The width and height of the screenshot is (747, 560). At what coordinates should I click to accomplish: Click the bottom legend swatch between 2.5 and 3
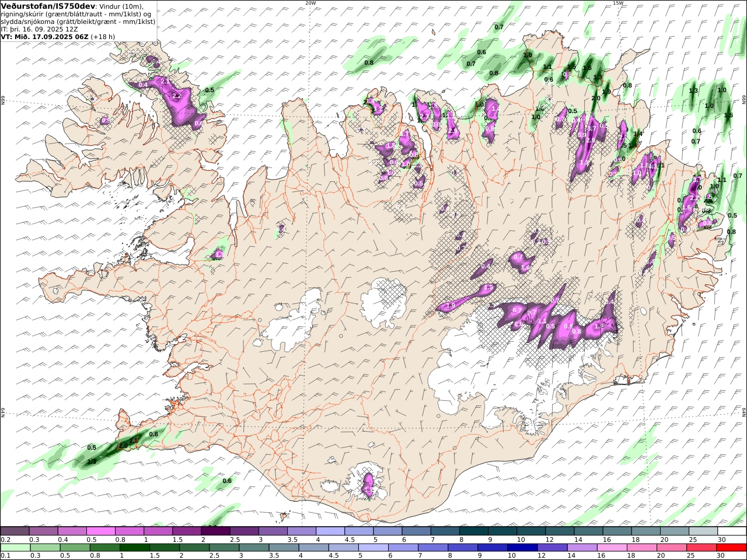click(x=224, y=548)
